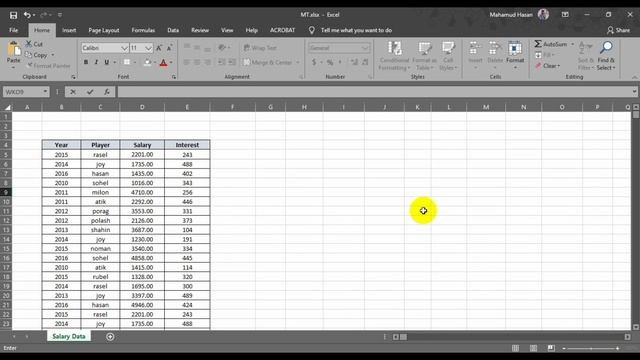Click the Delete cells icon
Viewport: 640px width, 360px height.
(x=495, y=49)
